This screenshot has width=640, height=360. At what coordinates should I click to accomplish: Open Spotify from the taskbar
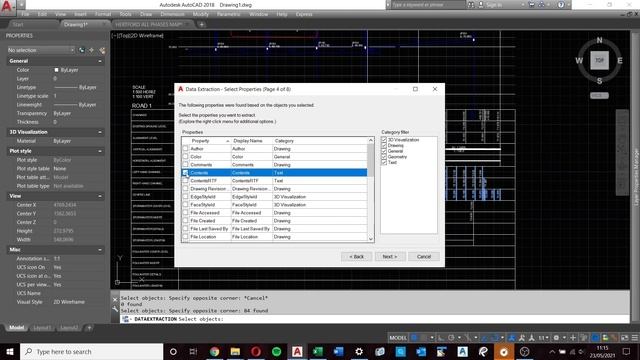(x=276, y=351)
